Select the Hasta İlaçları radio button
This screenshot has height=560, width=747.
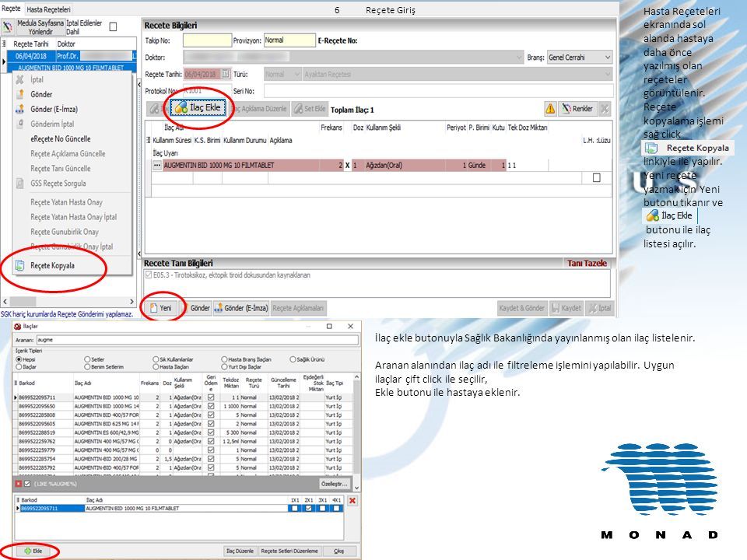(x=156, y=366)
